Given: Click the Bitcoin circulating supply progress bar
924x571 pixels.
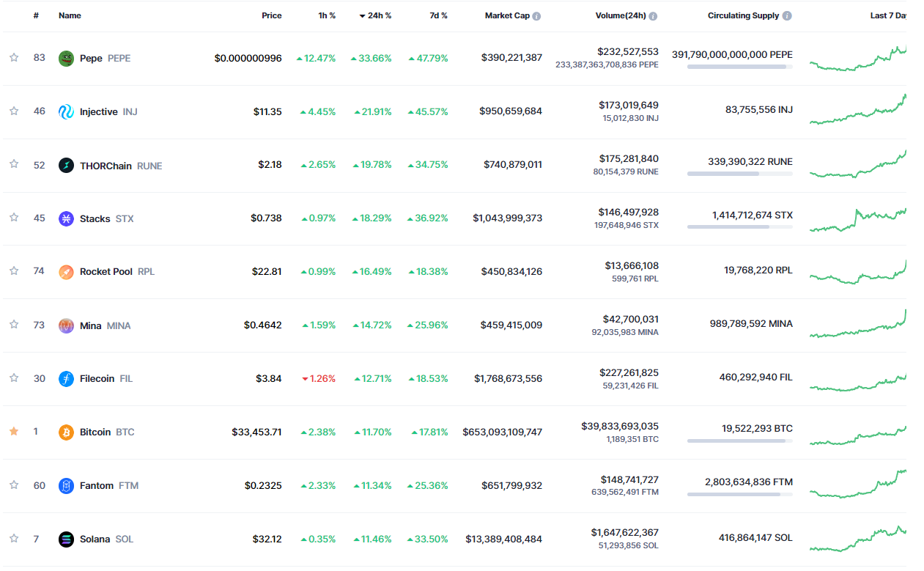Looking at the screenshot, I should point(740,441).
